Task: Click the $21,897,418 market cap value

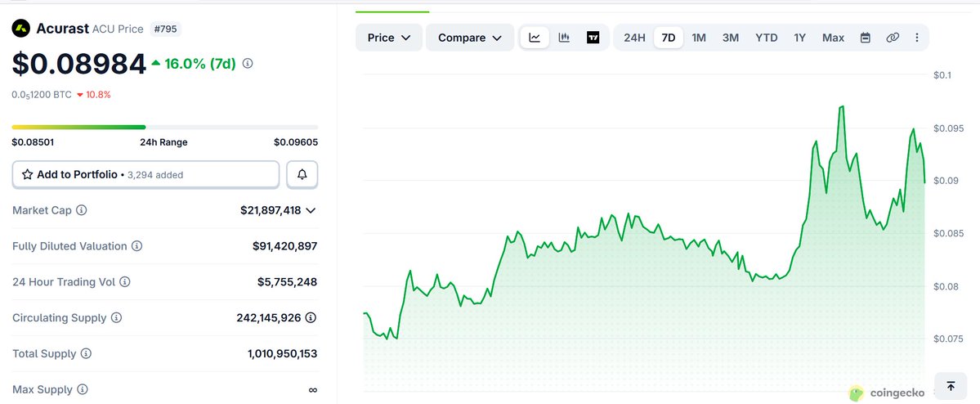Action: (271, 210)
